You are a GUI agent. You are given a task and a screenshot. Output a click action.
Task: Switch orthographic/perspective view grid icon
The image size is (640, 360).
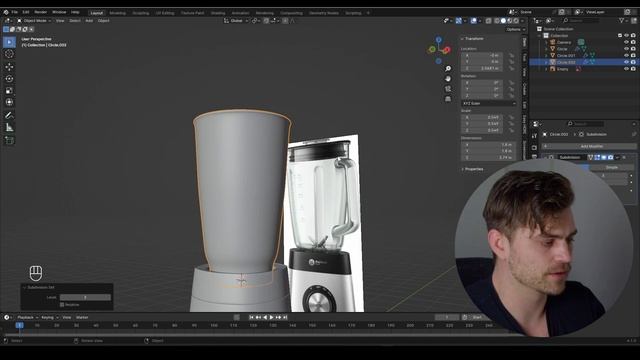tap(448, 99)
